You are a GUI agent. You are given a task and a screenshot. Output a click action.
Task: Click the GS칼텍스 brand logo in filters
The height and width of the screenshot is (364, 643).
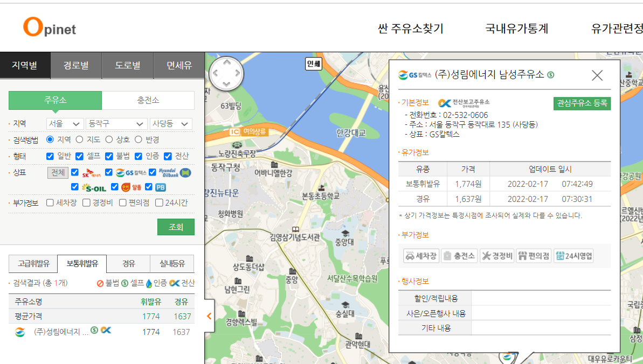tap(131, 172)
